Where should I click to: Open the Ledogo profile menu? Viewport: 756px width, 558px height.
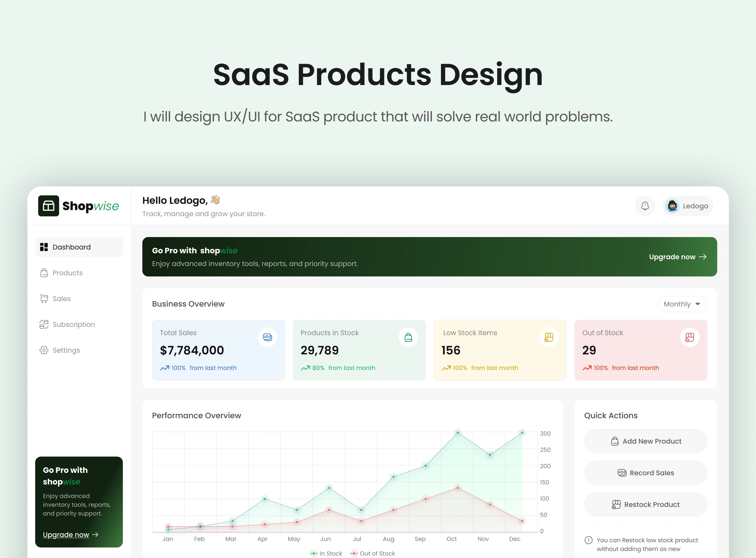pyautogui.click(x=695, y=206)
